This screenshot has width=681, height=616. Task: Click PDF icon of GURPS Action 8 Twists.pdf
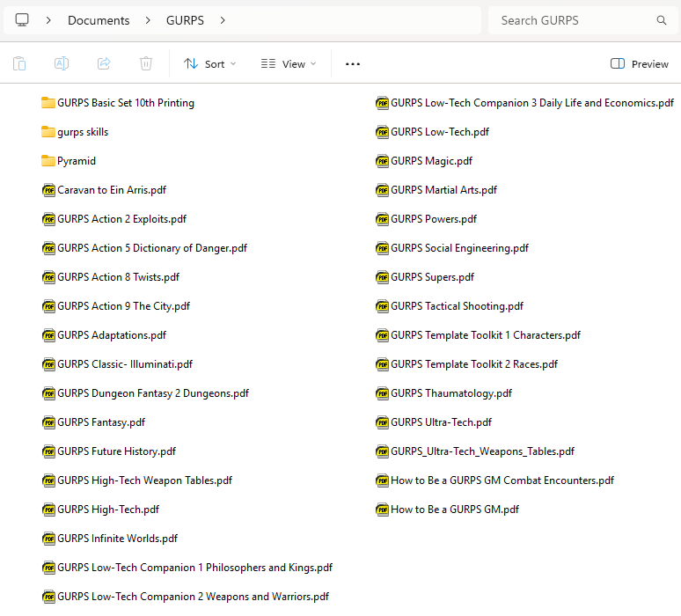48,277
